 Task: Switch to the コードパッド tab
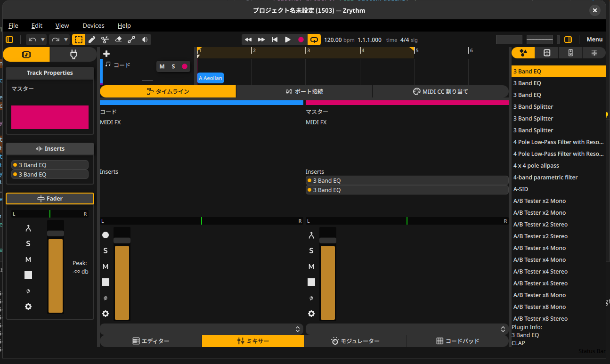pyautogui.click(x=457, y=341)
